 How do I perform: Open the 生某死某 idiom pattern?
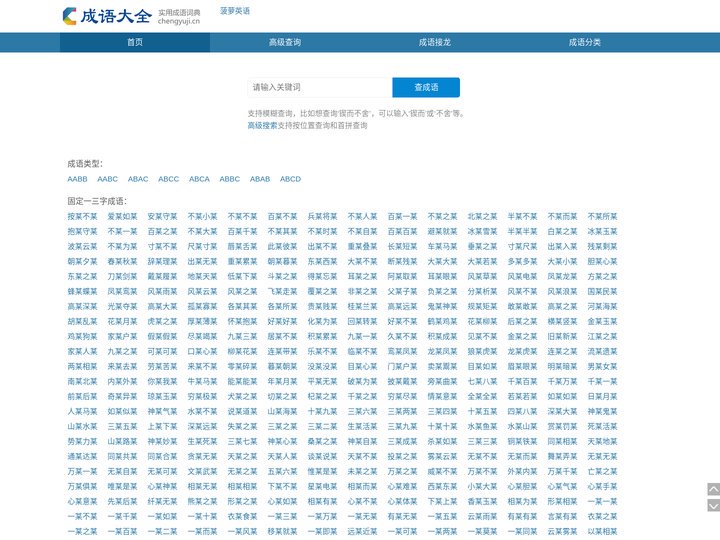pyautogui.click(x=202, y=441)
